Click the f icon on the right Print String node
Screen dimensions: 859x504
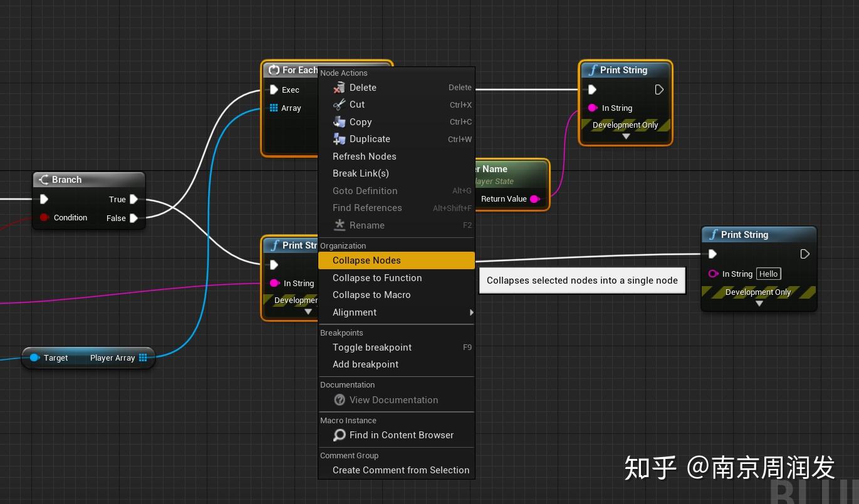714,235
